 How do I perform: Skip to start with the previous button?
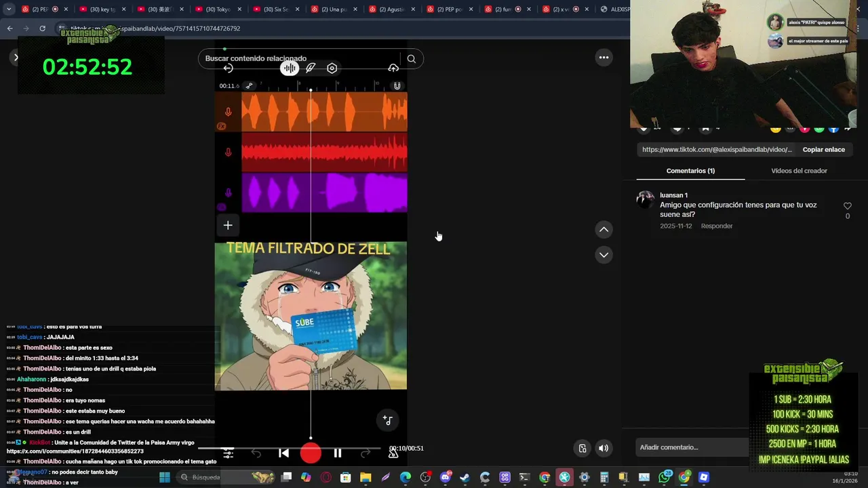pyautogui.click(x=283, y=453)
